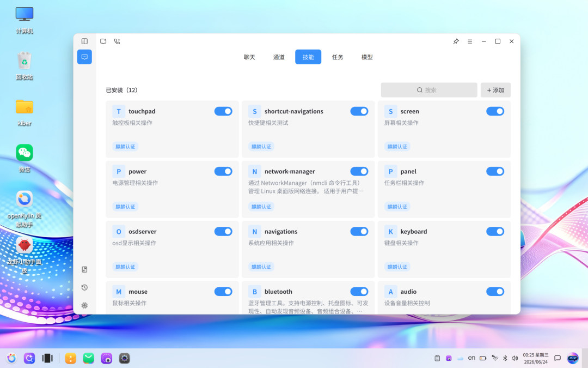Select the chat icon in the left sidebar
Screen dimensions: 588x368
[x=84, y=57]
